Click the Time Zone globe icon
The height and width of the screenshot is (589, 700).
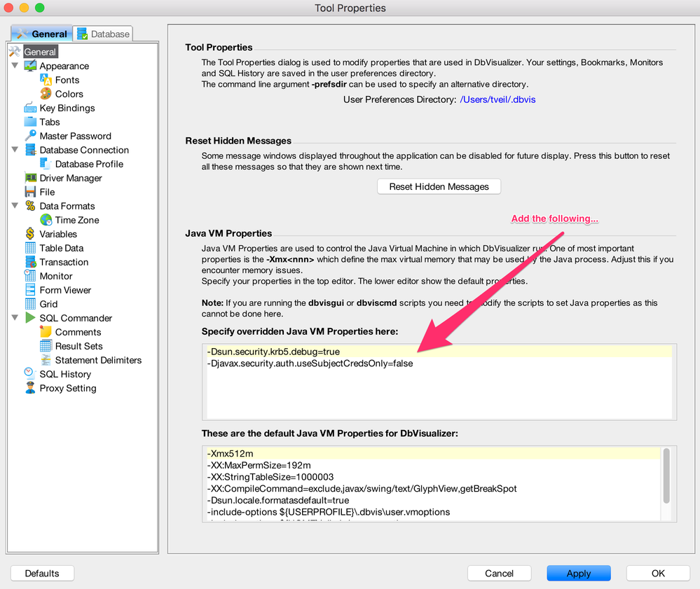coord(46,220)
